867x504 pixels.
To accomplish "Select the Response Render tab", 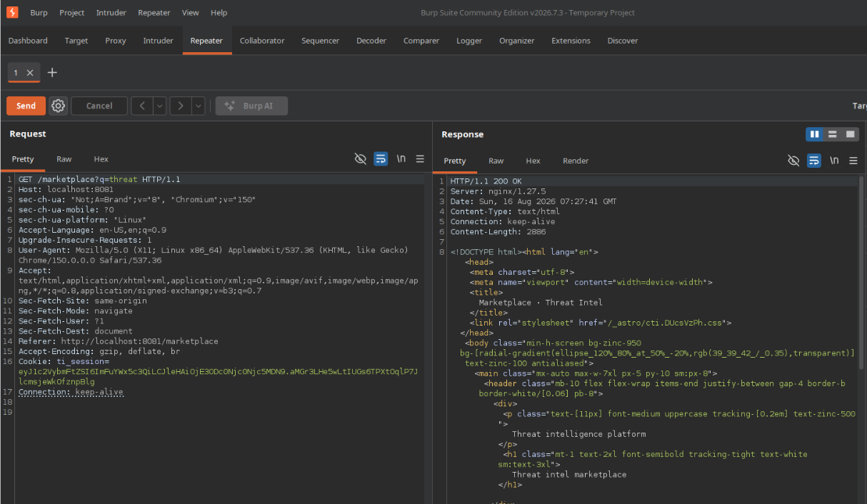I will pyautogui.click(x=576, y=161).
